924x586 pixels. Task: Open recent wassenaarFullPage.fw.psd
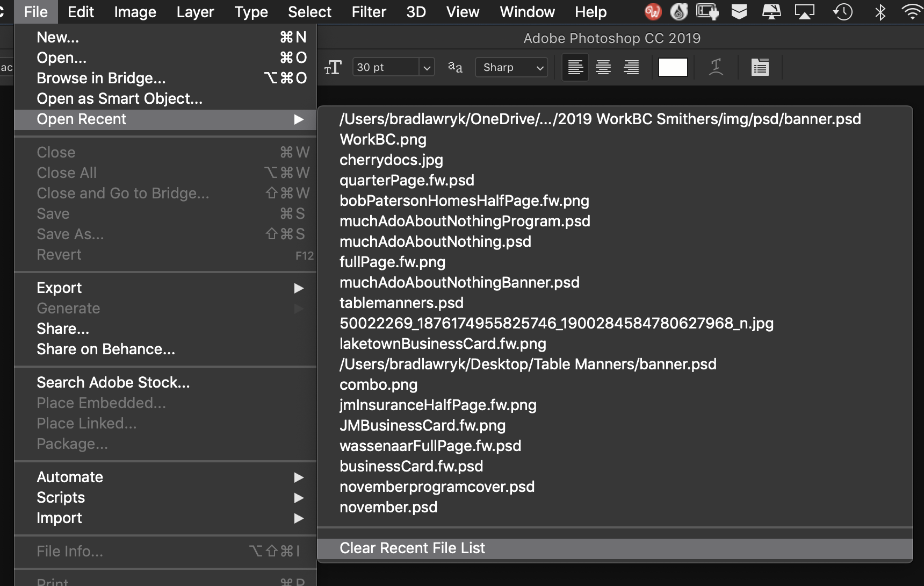[x=615, y=446]
